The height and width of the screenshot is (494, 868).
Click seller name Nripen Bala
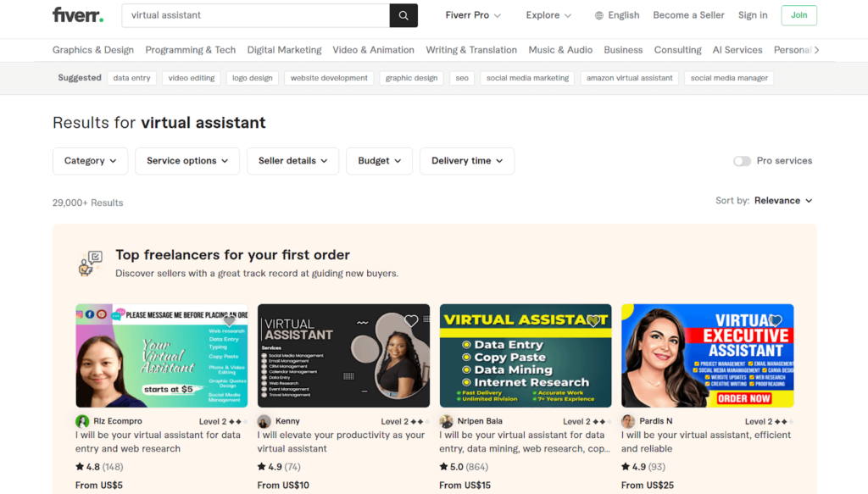480,421
